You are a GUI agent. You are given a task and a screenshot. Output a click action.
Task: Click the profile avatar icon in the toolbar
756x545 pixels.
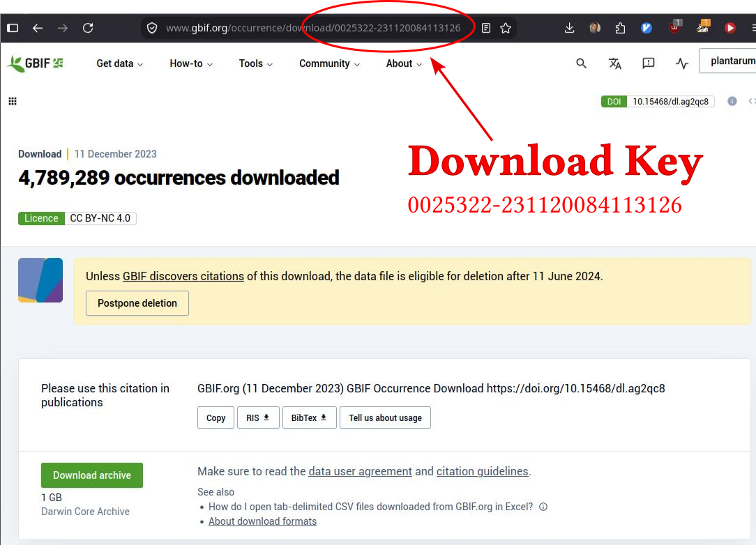click(x=595, y=28)
